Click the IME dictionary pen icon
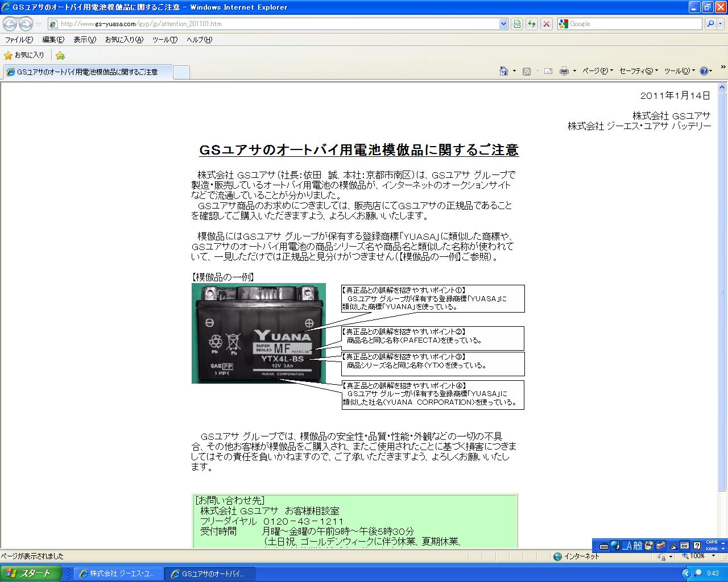 (673, 546)
